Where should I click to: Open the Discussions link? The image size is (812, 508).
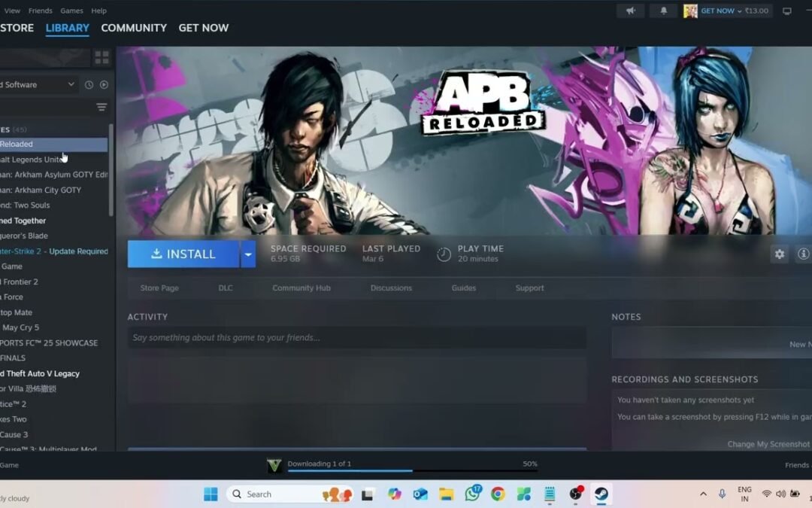pos(391,287)
